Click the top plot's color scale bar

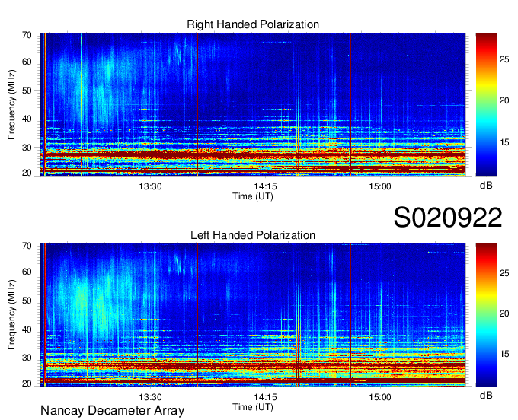[486, 104]
